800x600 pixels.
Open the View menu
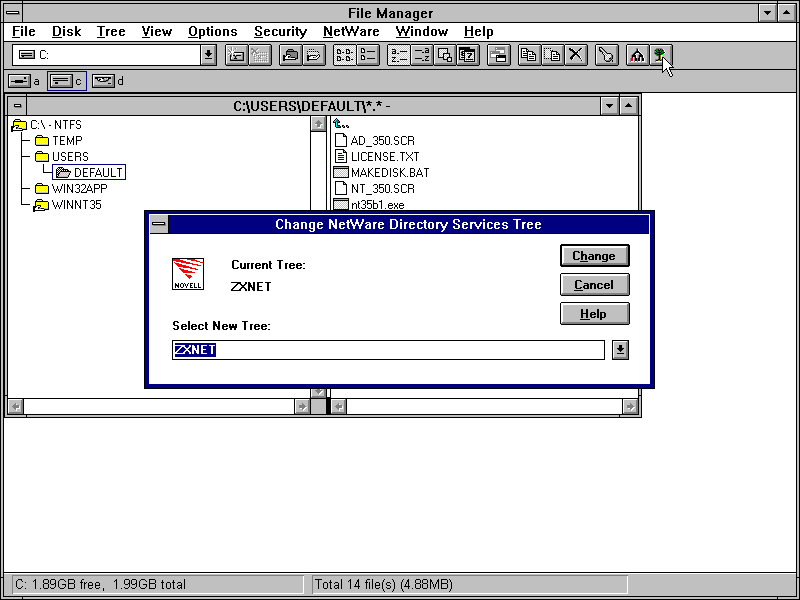156,32
